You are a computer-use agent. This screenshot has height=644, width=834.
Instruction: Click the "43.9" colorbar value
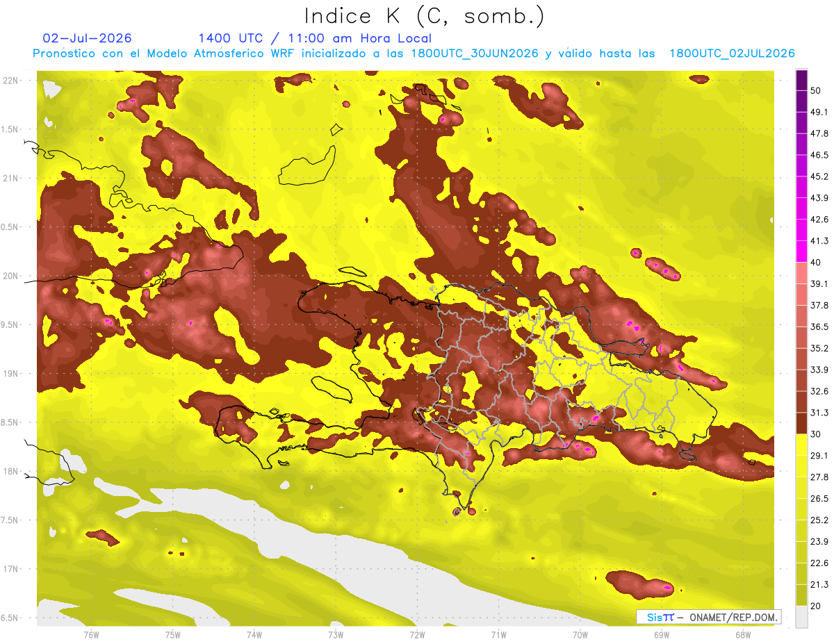point(819,198)
